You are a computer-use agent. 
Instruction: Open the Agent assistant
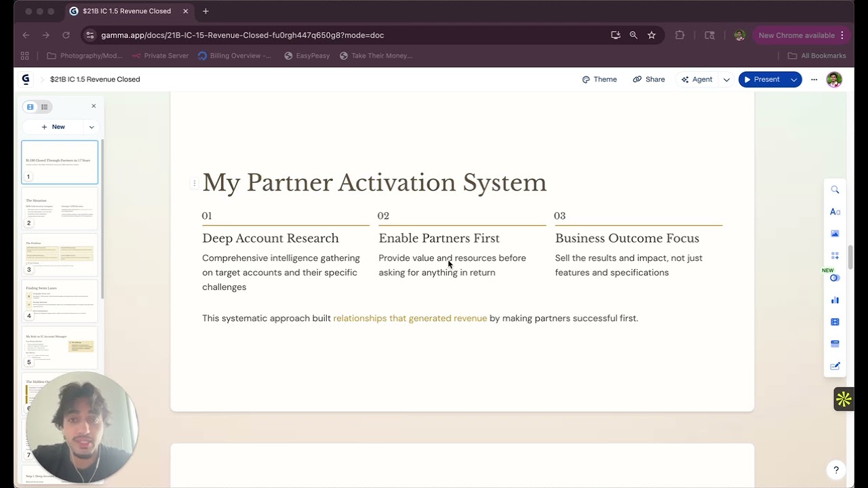click(697, 79)
